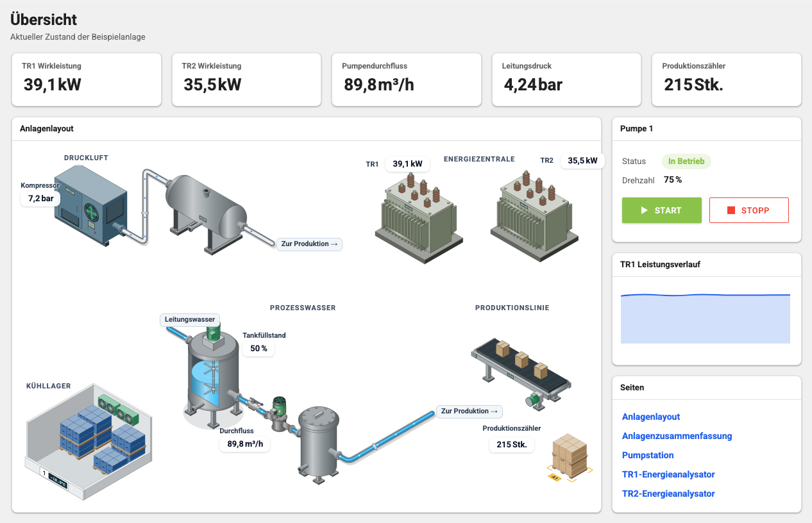Go to the Pumpstation page
This screenshot has height=523, width=812.
click(x=648, y=455)
